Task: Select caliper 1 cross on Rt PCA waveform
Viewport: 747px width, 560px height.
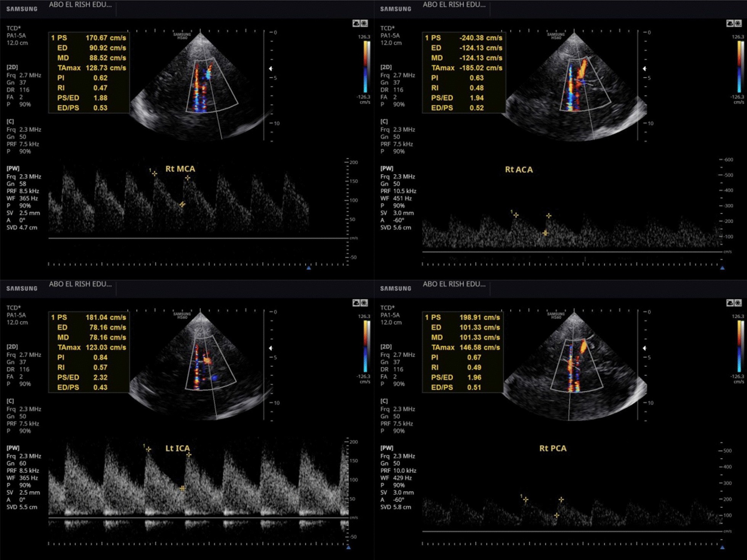Action: 525,499
